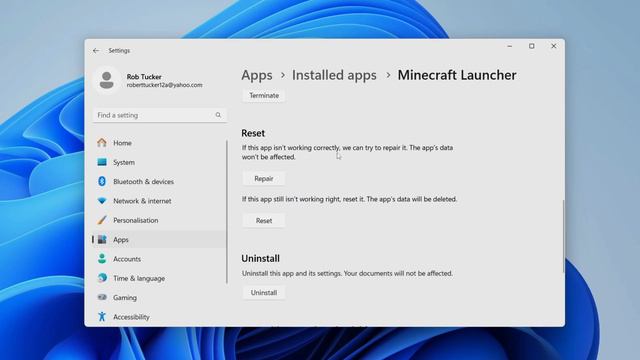Click the Terminate button
The image size is (640, 360).
pyautogui.click(x=264, y=96)
